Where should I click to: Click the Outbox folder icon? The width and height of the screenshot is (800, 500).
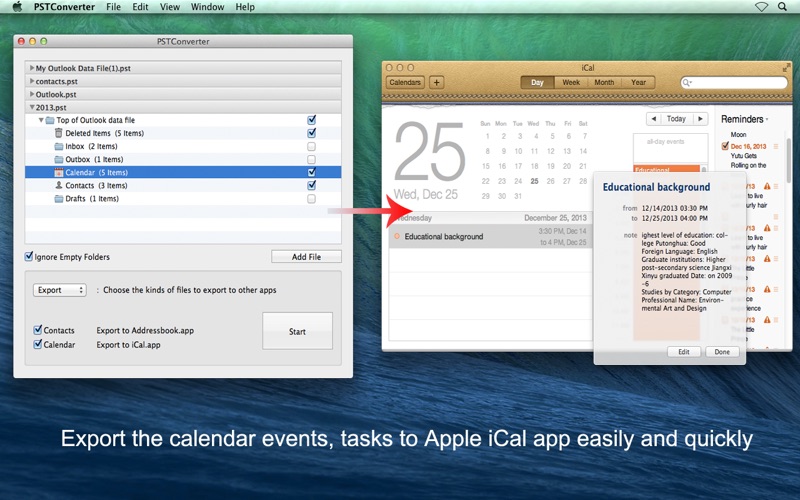59,160
